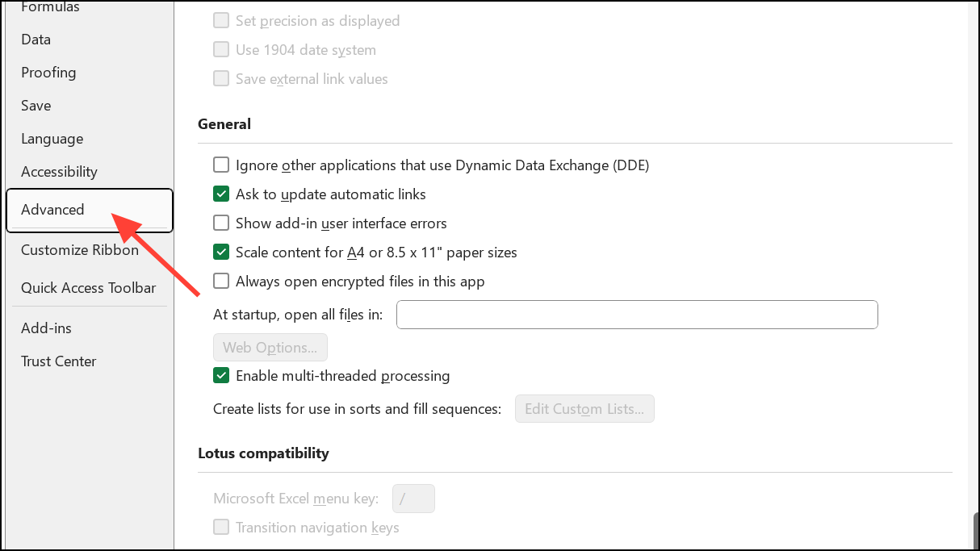Enable Show add-in user interface errors
980x551 pixels.
(221, 223)
